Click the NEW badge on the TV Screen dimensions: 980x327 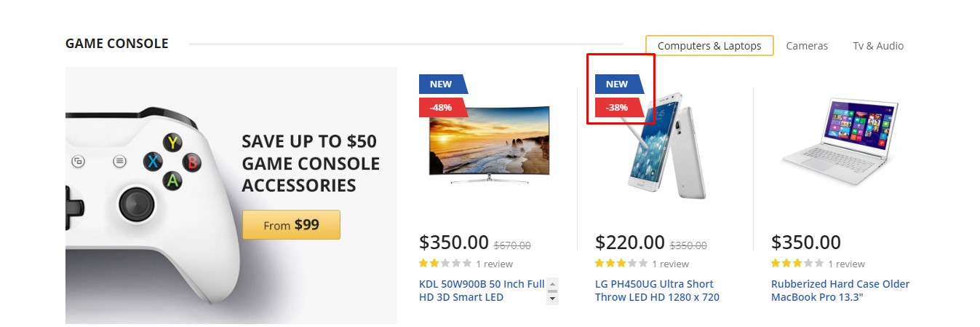click(441, 84)
